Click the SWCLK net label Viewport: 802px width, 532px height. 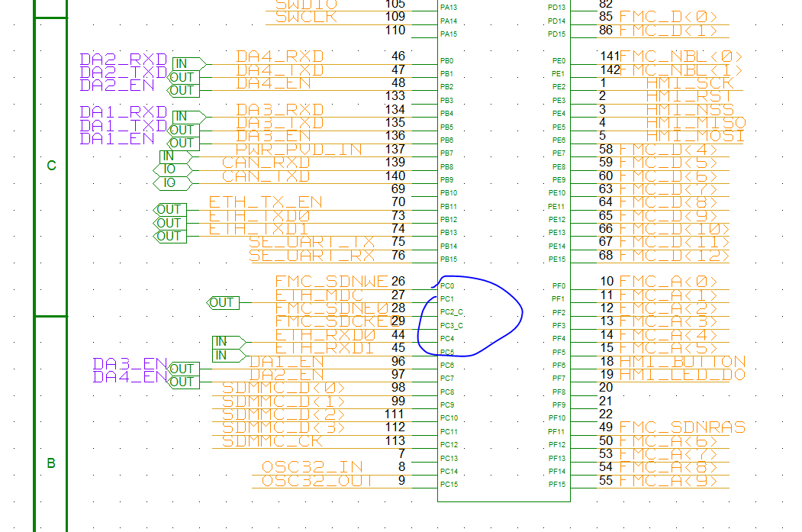[x=306, y=17]
